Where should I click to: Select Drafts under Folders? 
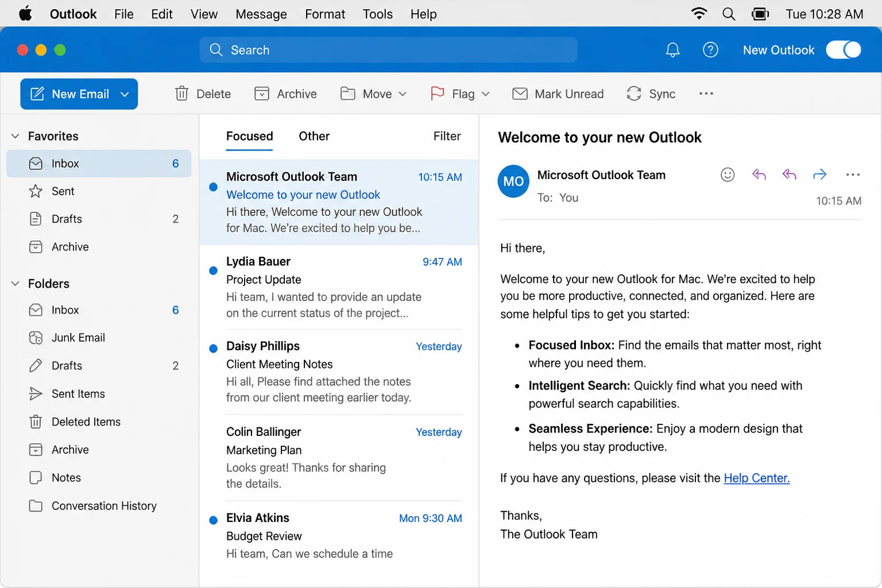point(99,366)
